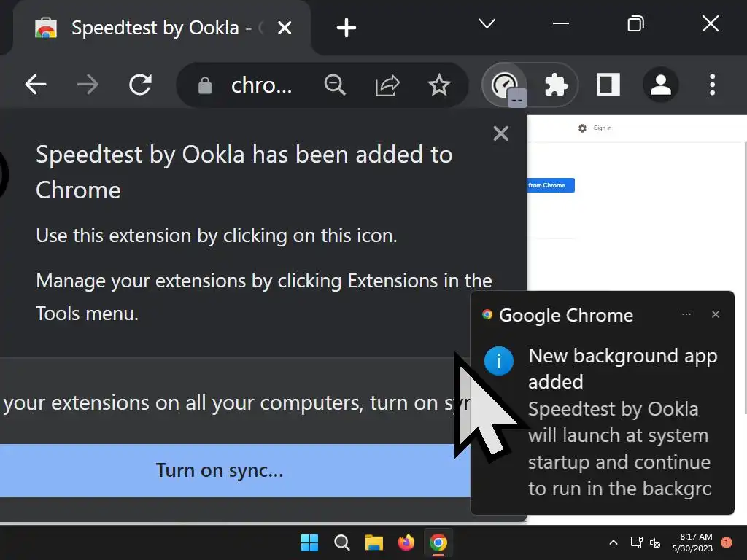Bookmark this page with the star

point(438,85)
